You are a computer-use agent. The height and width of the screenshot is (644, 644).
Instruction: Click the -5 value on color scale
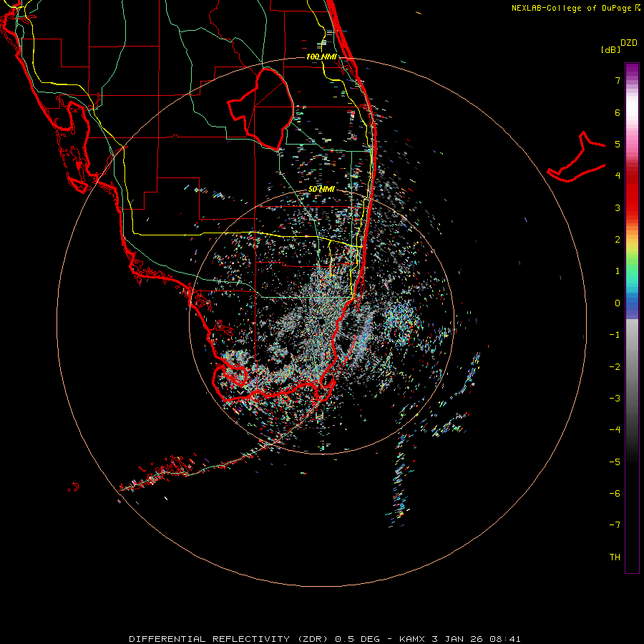615,462
